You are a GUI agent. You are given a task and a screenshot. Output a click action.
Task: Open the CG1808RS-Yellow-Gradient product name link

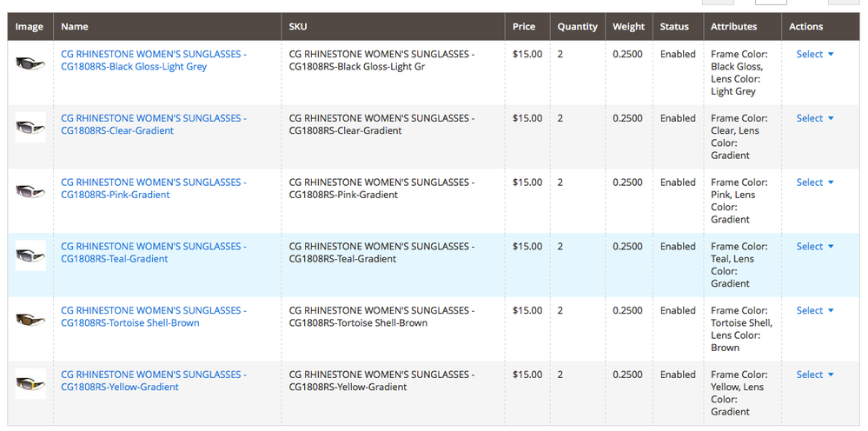coord(153,381)
